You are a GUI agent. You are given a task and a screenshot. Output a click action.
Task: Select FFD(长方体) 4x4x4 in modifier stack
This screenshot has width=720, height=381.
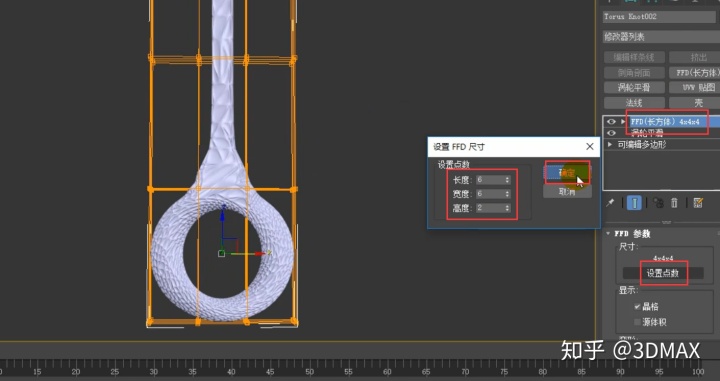click(x=665, y=122)
